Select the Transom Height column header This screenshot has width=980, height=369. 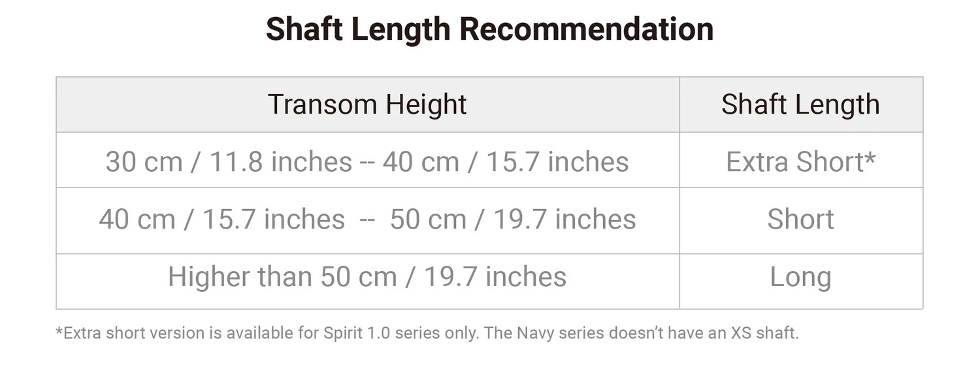367,104
